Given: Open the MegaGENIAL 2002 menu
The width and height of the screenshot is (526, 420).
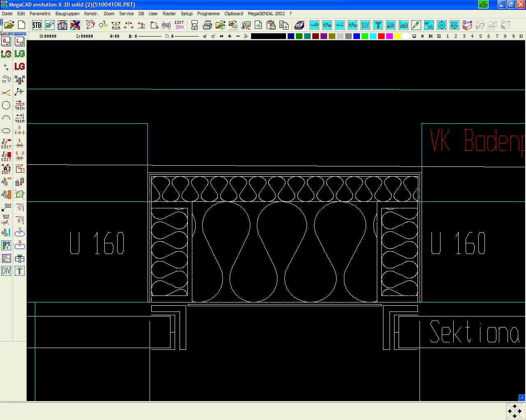Looking at the screenshot, I should pyautogui.click(x=266, y=14).
